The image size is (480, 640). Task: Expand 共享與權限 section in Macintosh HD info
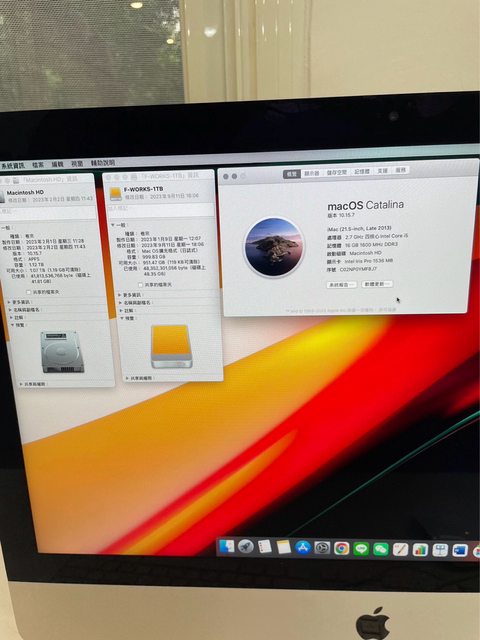21,384
